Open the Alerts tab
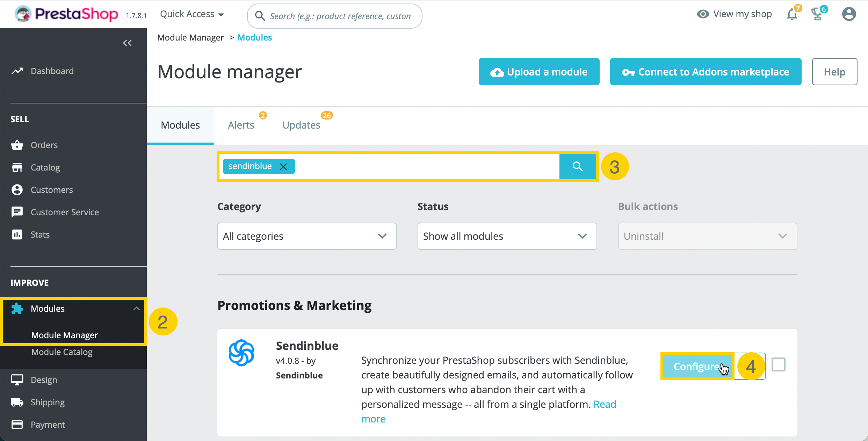This screenshot has width=868, height=441. [x=241, y=125]
